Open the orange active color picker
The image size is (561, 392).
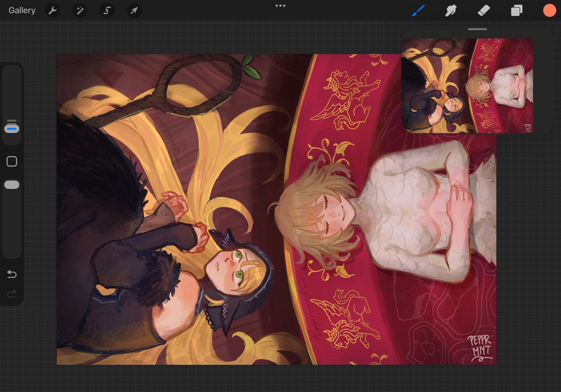pyautogui.click(x=550, y=10)
